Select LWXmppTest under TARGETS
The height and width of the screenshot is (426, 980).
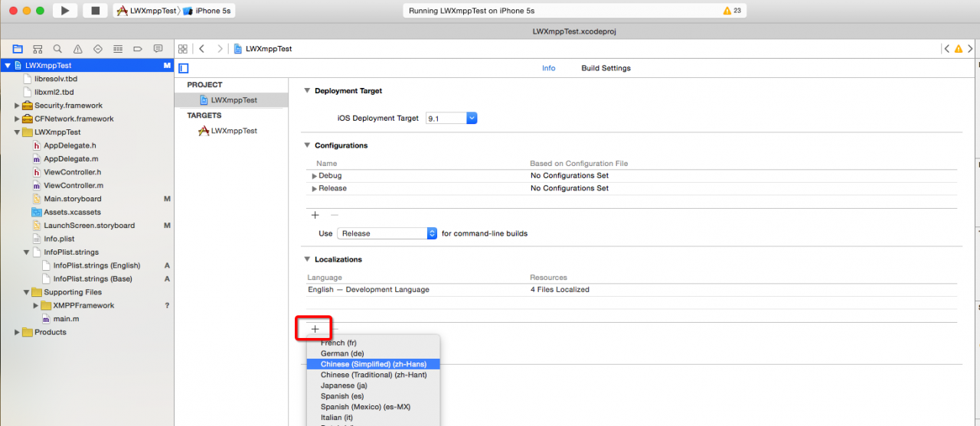pyautogui.click(x=231, y=131)
